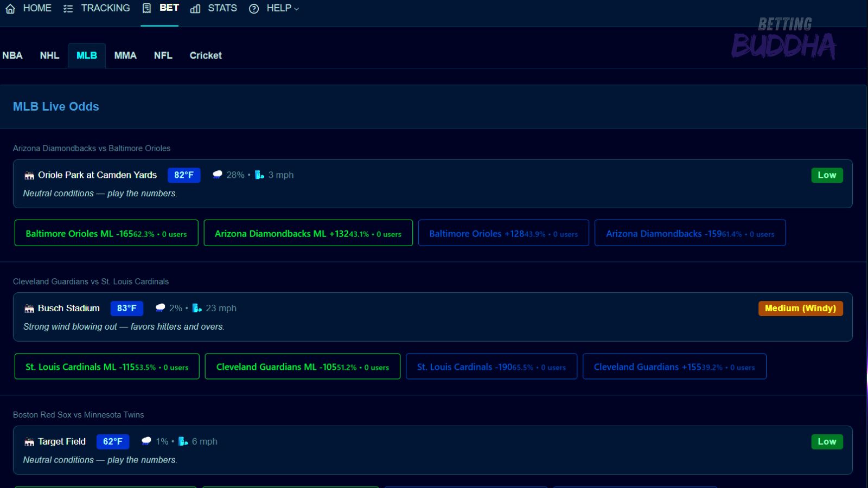Click the Stats bar chart icon
This screenshot has width=868, height=488.
pyautogui.click(x=195, y=9)
